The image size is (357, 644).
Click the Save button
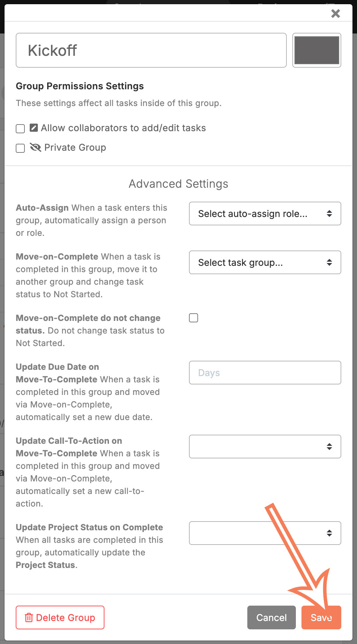(x=321, y=617)
